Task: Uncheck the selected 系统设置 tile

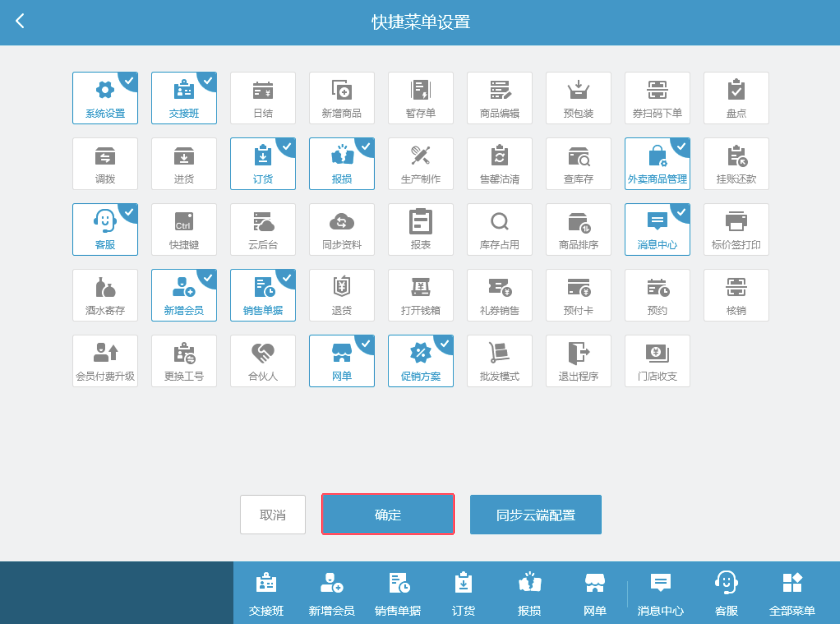Action: coord(105,98)
